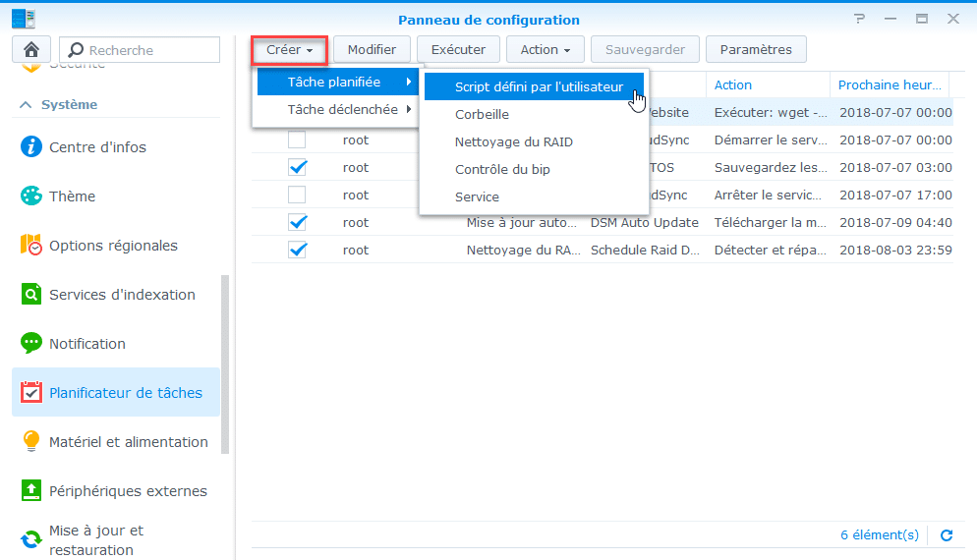Image resolution: width=977 pixels, height=560 pixels.
Task: Open Centre d'infos info icon
Action: [x=31, y=147]
